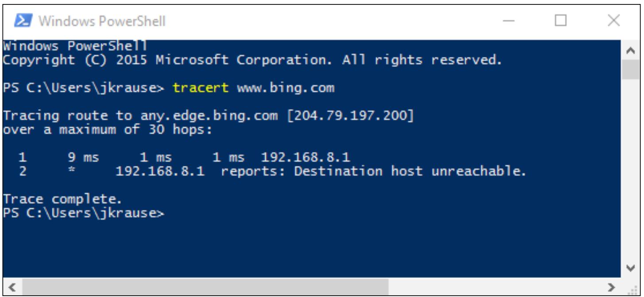This screenshot has width=644, height=297.
Task: Click the horizontal scrollbar thumb
Action: tap(205, 287)
